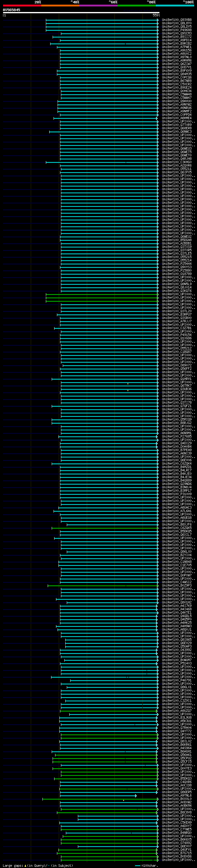This screenshot has height=868, width=197.
Task: Select hit UniRef100_Q8L8Y0
Action: pos(176,23)
